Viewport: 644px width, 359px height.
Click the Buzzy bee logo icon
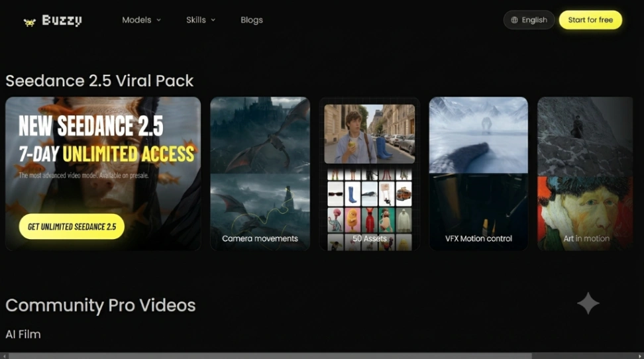coord(29,22)
